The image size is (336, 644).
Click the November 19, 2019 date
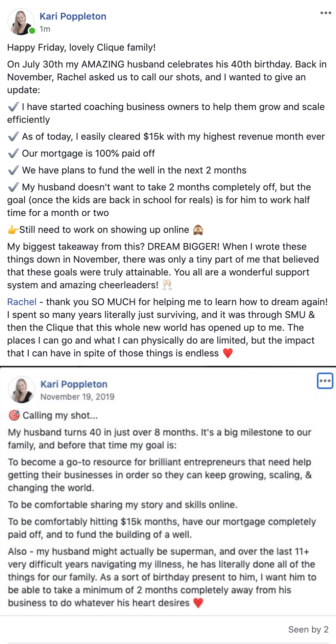(x=77, y=397)
